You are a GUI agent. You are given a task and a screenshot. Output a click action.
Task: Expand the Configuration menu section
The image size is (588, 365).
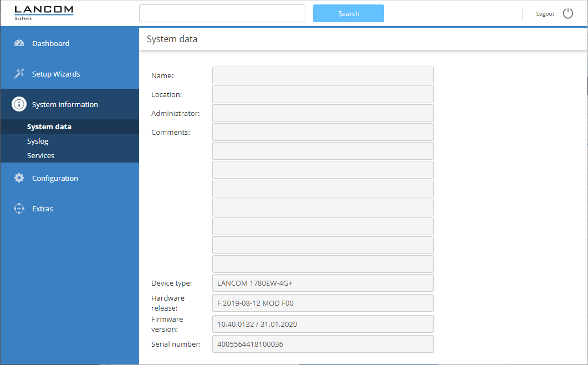pyautogui.click(x=55, y=178)
